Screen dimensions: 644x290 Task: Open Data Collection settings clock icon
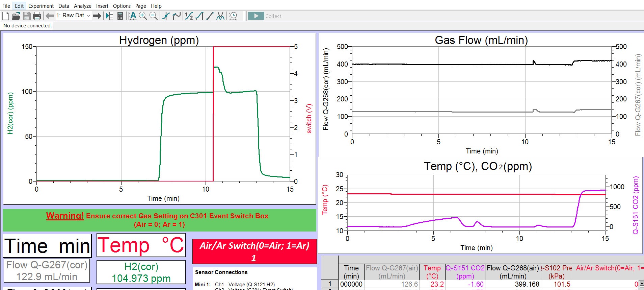233,16
